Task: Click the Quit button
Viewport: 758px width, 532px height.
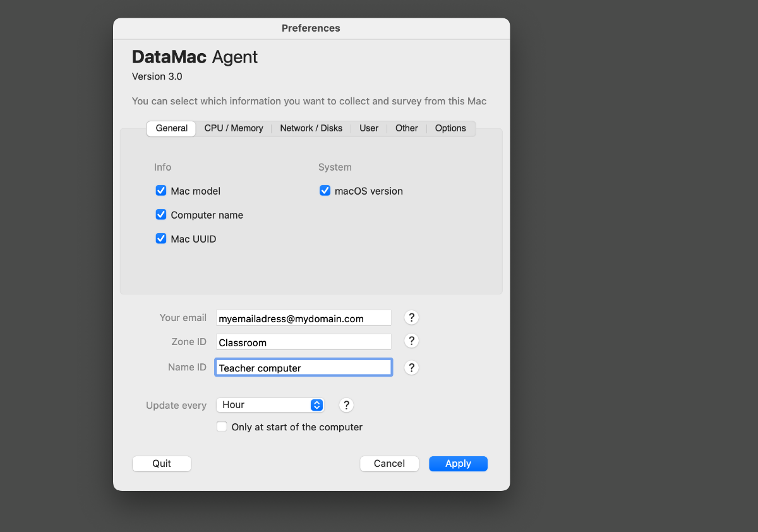Action: click(x=162, y=464)
